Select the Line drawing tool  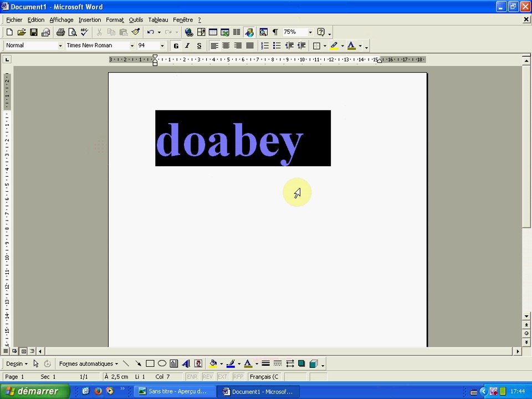[126, 364]
